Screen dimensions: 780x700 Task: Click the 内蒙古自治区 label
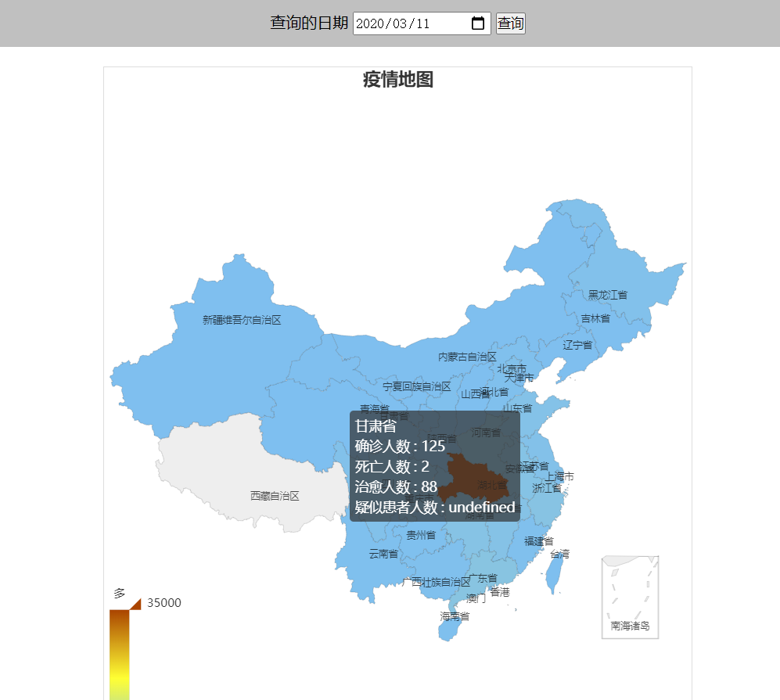pyautogui.click(x=467, y=357)
